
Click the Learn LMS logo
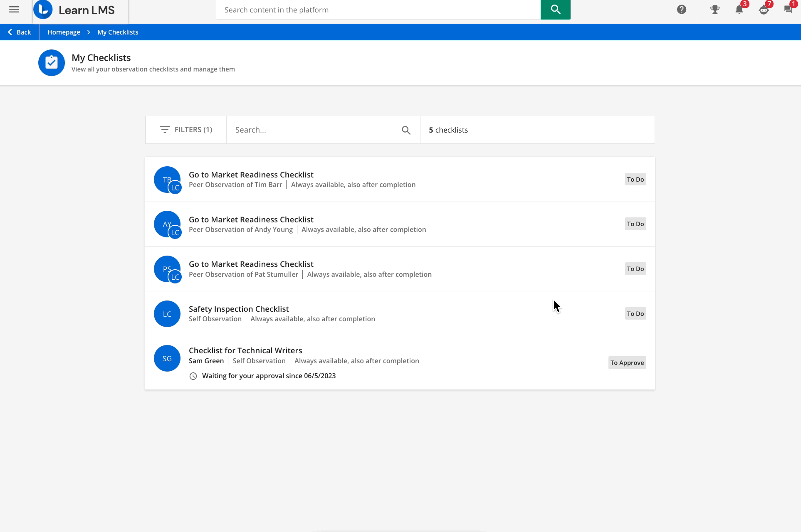coord(75,10)
